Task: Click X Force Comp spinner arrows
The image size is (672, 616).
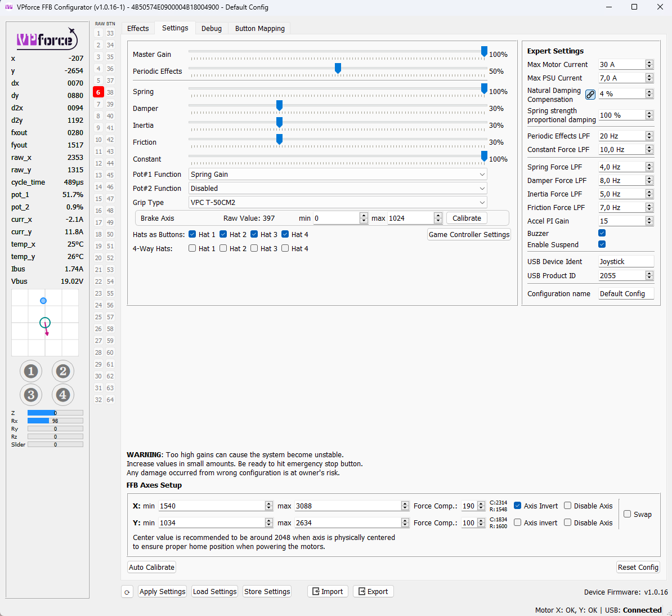Action: coord(481,506)
